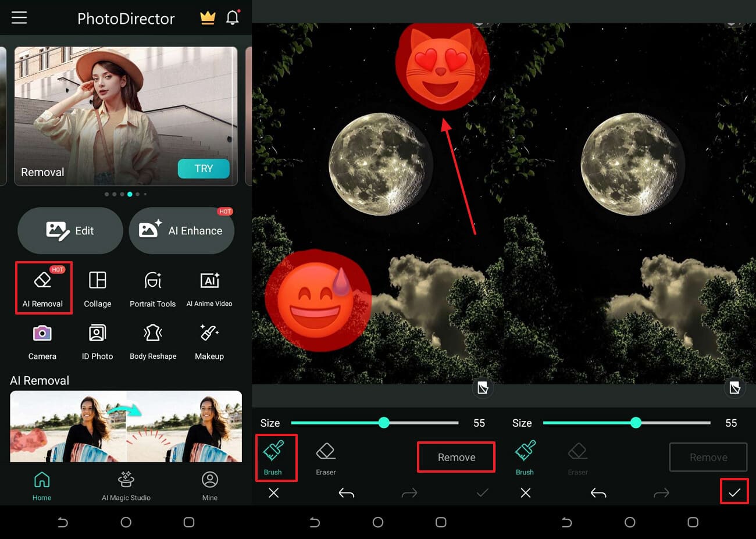
Task: Select the Makeup feature
Action: (209, 341)
